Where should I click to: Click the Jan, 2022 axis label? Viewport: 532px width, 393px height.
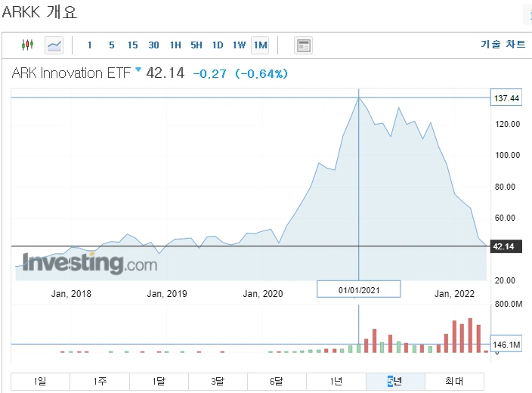pos(454,293)
